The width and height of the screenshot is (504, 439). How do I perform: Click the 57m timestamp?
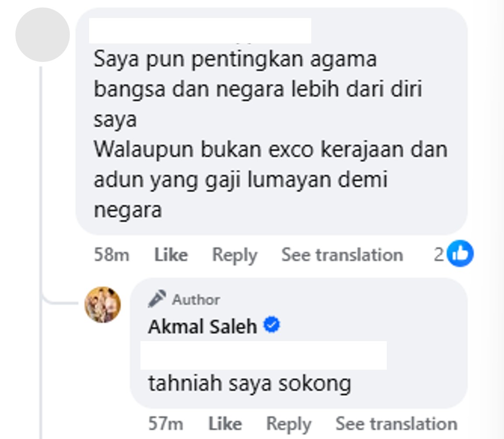tap(166, 424)
